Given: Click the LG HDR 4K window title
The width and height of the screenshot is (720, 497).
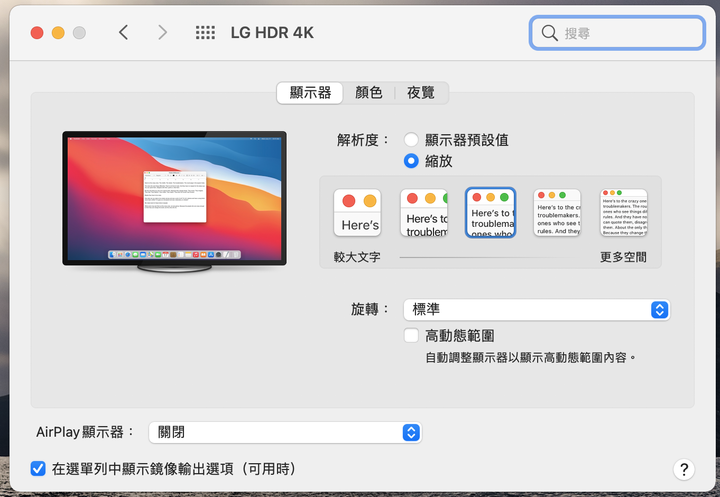Looking at the screenshot, I should coord(272,33).
